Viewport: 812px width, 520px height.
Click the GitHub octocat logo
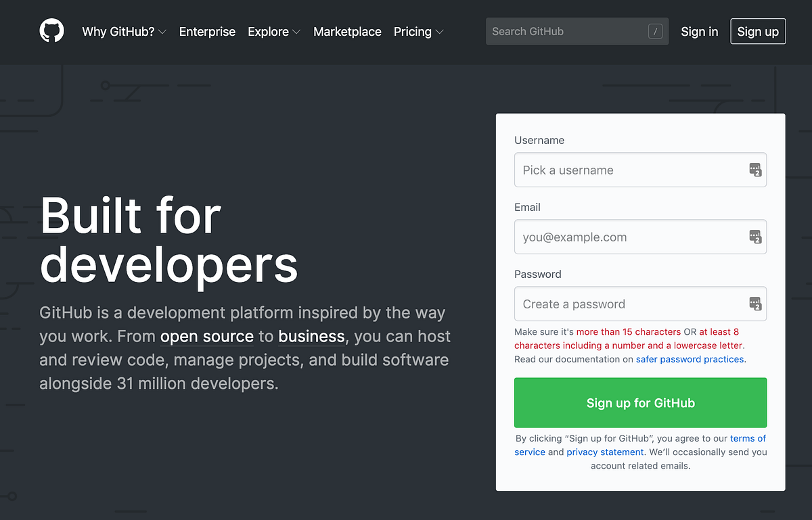point(52,31)
